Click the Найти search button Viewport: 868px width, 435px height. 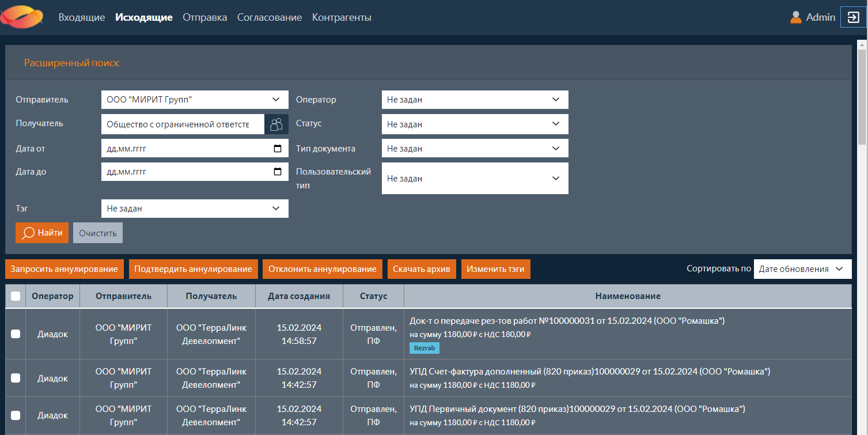(x=42, y=233)
